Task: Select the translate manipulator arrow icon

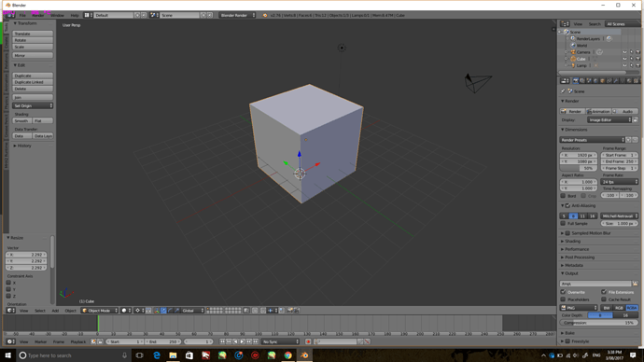Action: click(163, 311)
